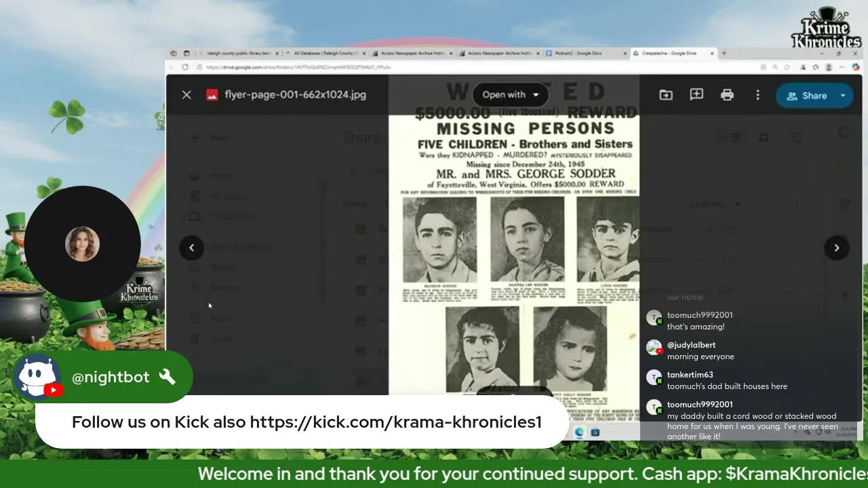Open the 'Open with' dropdown
This screenshot has height=488, width=868.
(x=511, y=95)
